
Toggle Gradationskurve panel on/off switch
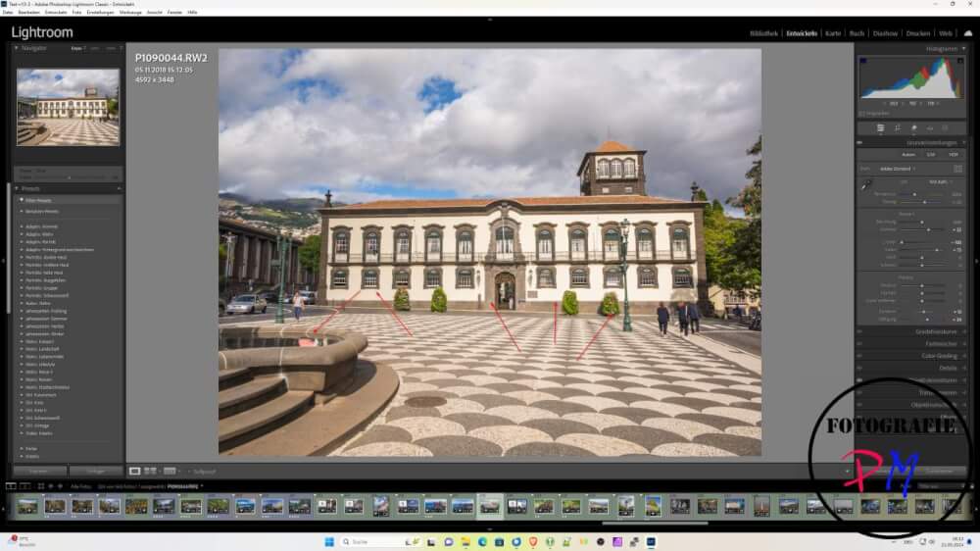860,331
